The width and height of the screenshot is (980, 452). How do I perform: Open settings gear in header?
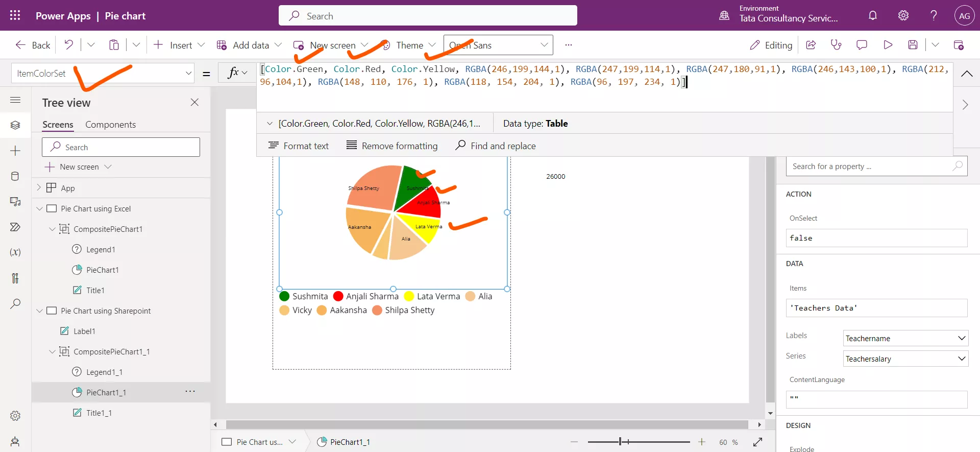(x=903, y=15)
